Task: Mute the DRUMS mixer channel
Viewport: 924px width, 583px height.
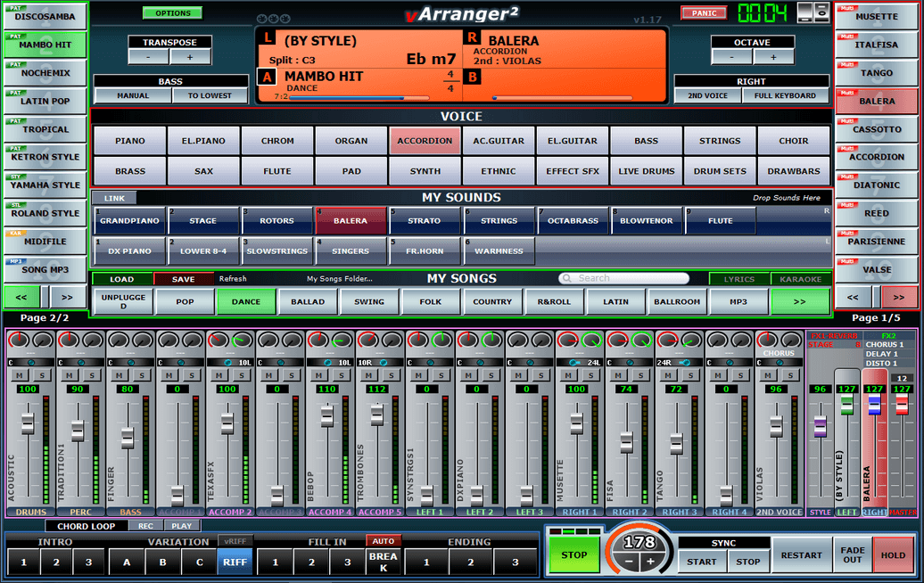Action: [x=18, y=375]
